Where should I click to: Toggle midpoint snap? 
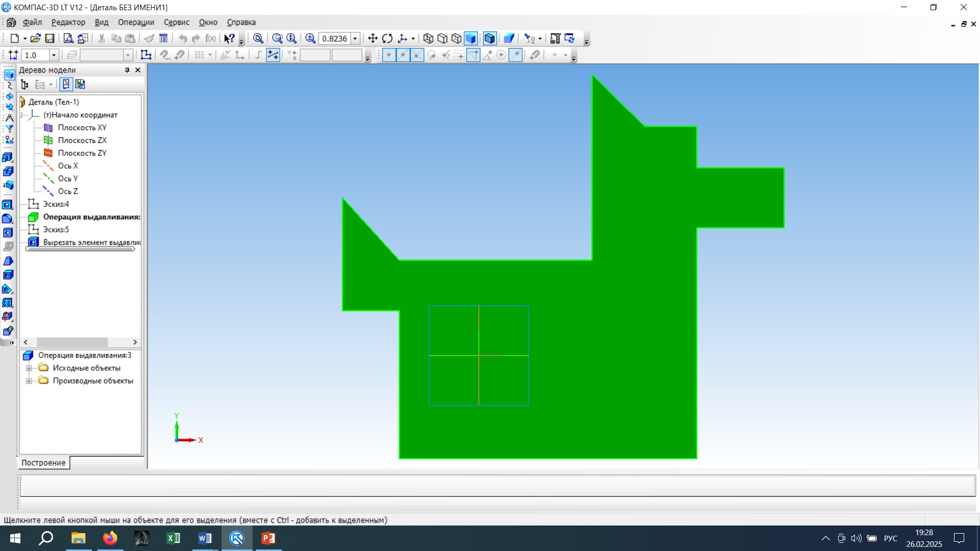click(403, 55)
